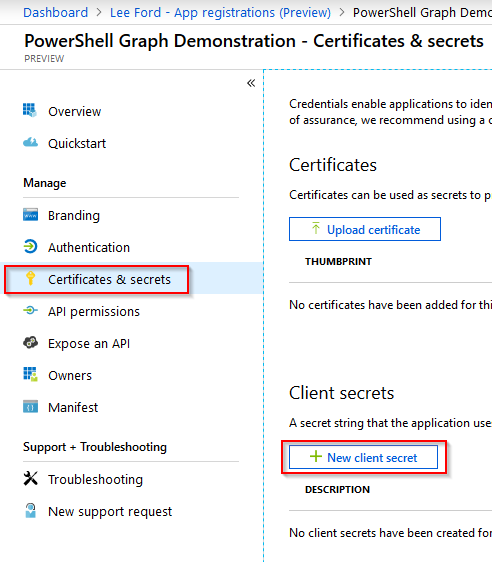This screenshot has width=492, height=562.
Task: Click the New support request person icon
Action: coord(30,511)
